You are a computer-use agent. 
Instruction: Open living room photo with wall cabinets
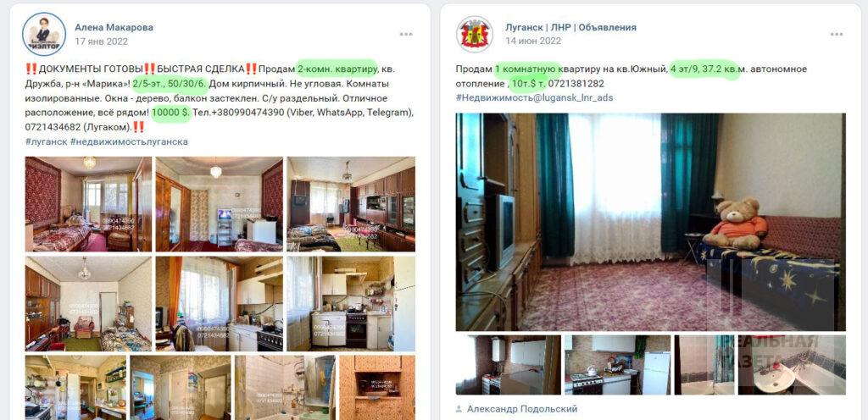[350, 204]
